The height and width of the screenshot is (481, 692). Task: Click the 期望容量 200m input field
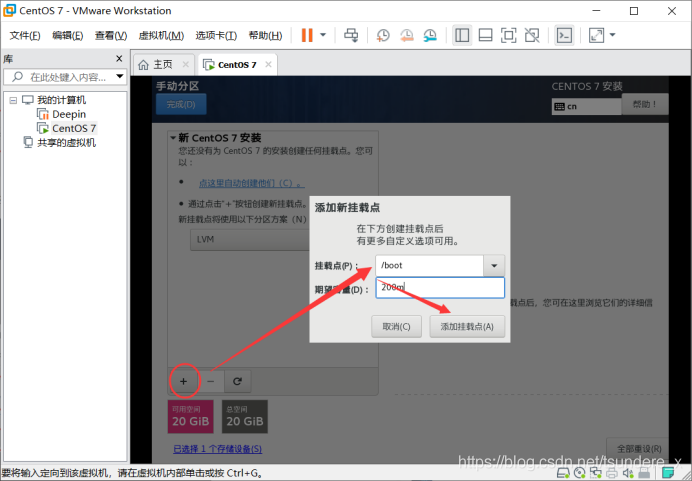pyautogui.click(x=440, y=288)
